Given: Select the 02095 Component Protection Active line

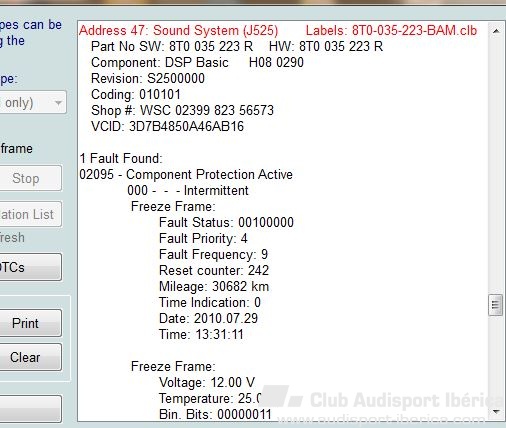Looking at the screenshot, I should click(186, 174).
